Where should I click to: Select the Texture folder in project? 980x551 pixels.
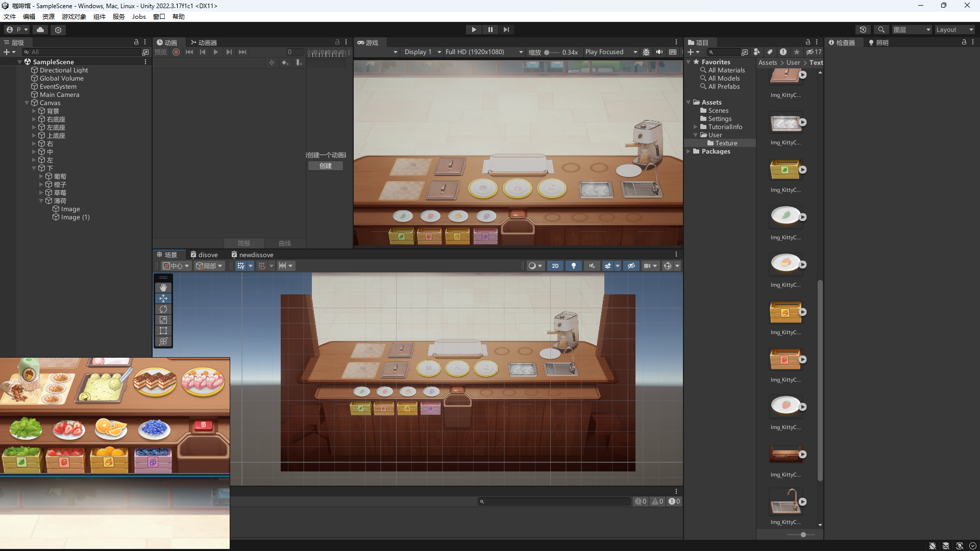tap(726, 143)
